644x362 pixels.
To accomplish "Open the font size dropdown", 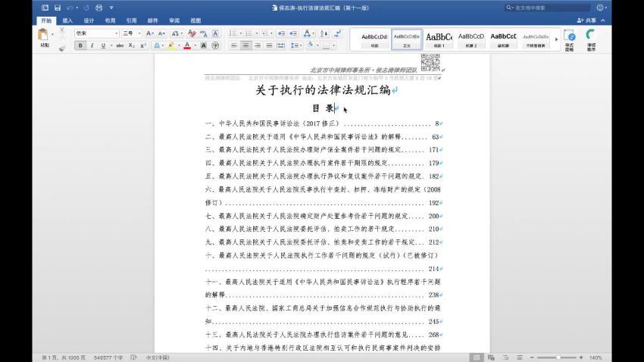I will click(x=139, y=33).
